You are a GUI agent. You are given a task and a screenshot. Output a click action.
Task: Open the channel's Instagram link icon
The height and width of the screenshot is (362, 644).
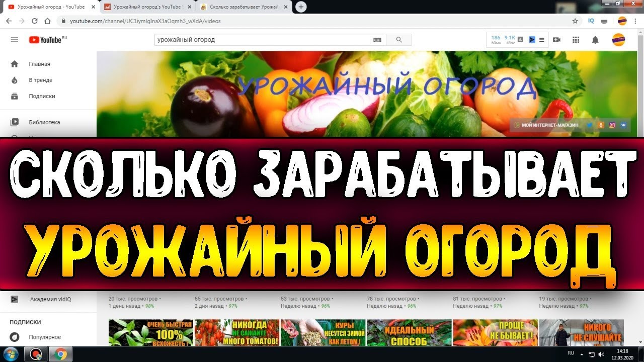[x=612, y=125]
